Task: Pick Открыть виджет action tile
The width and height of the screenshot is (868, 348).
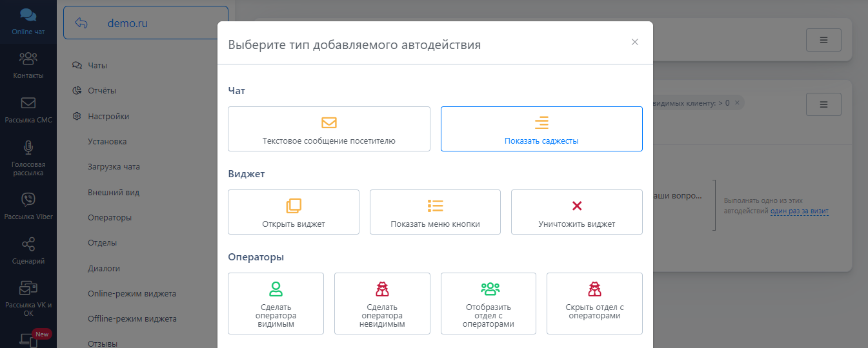Action: [x=293, y=212]
